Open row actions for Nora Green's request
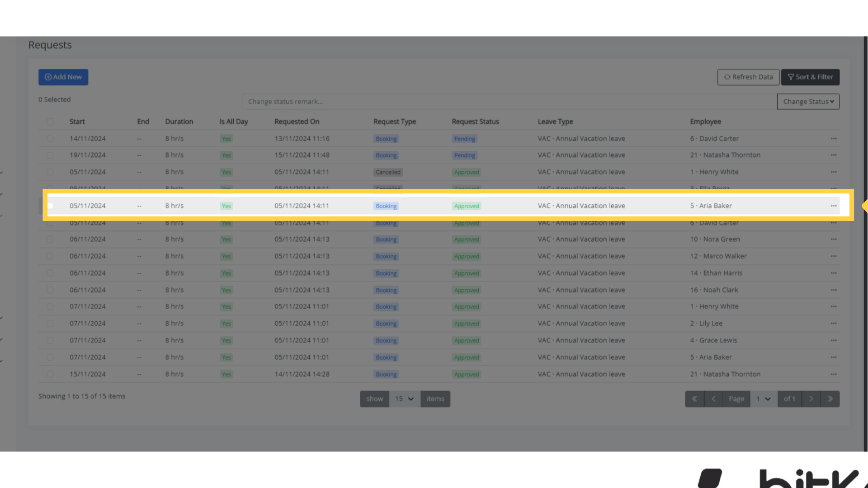The image size is (868, 488). click(x=833, y=239)
